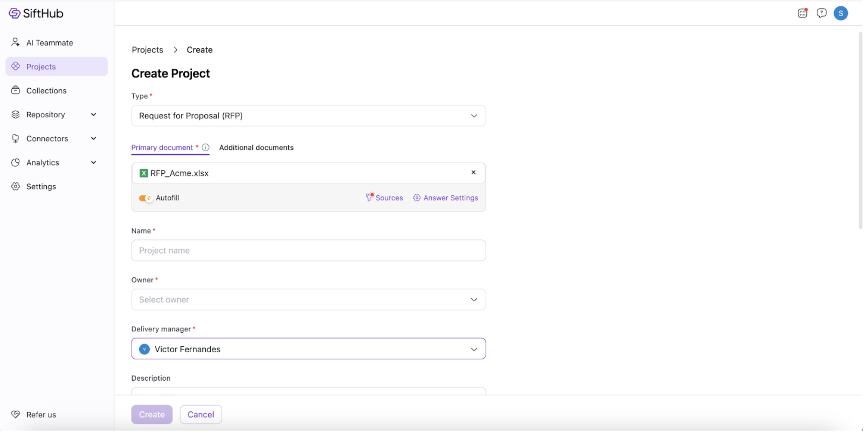Click the Collections sidebar icon
The height and width of the screenshot is (434, 868).
(x=16, y=91)
